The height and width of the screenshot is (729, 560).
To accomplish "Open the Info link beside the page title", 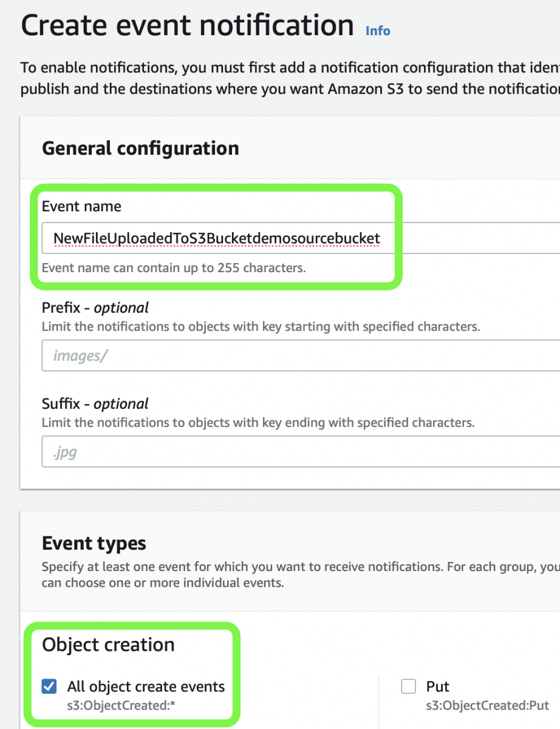I will pos(378,30).
